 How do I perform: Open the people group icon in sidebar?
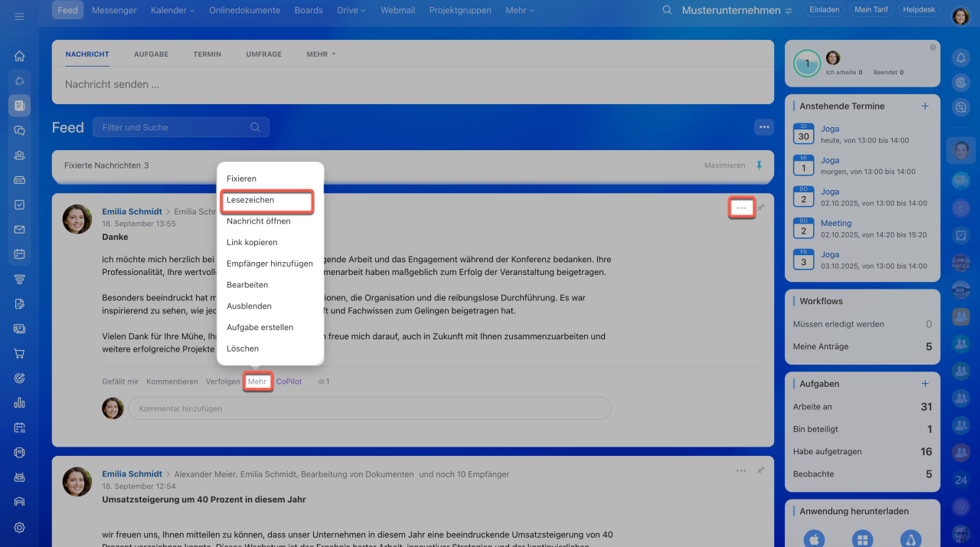(19, 155)
